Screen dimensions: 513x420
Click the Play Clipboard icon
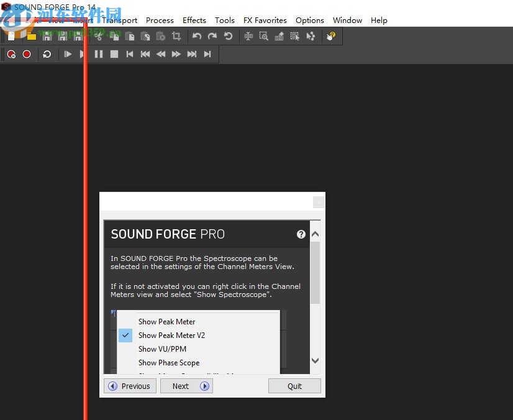[161, 36]
